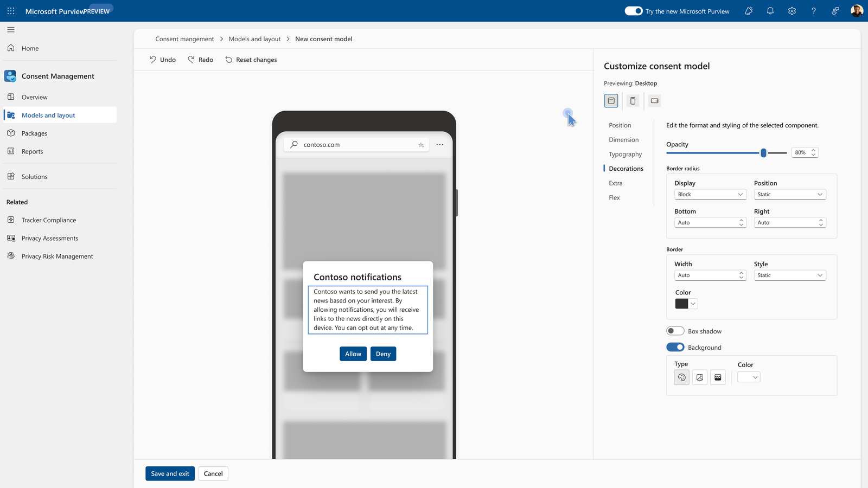Click the what's new diagnostic bell icon
Screen dimensions: 868x488
click(x=749, y=11)
